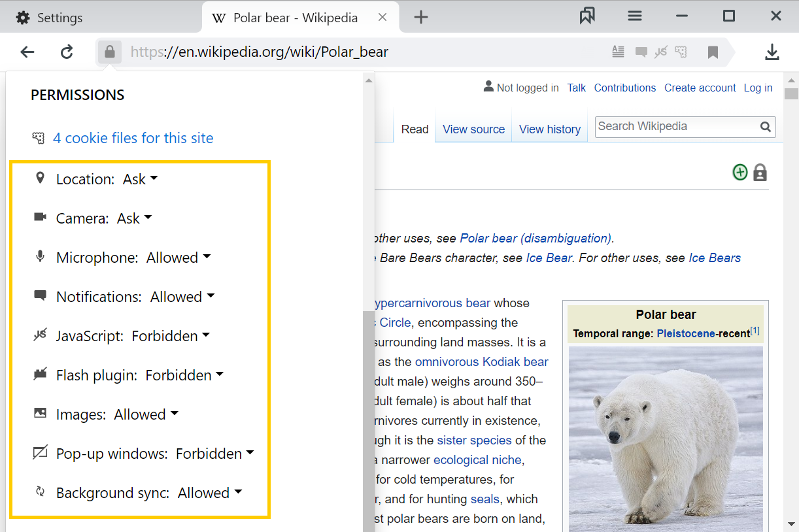Focus the Search Wikipedia field
Screen dimensions: 799x532
(677, 127)
